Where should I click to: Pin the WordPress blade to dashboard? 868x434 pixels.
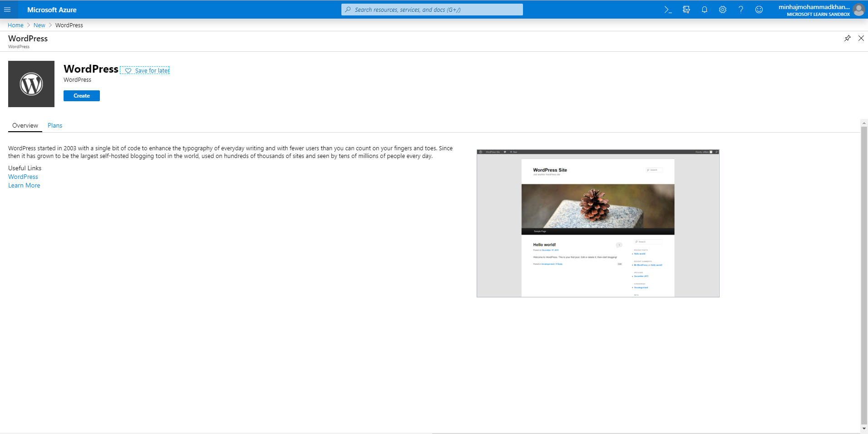pyautogui.click(x=847, y=38)
